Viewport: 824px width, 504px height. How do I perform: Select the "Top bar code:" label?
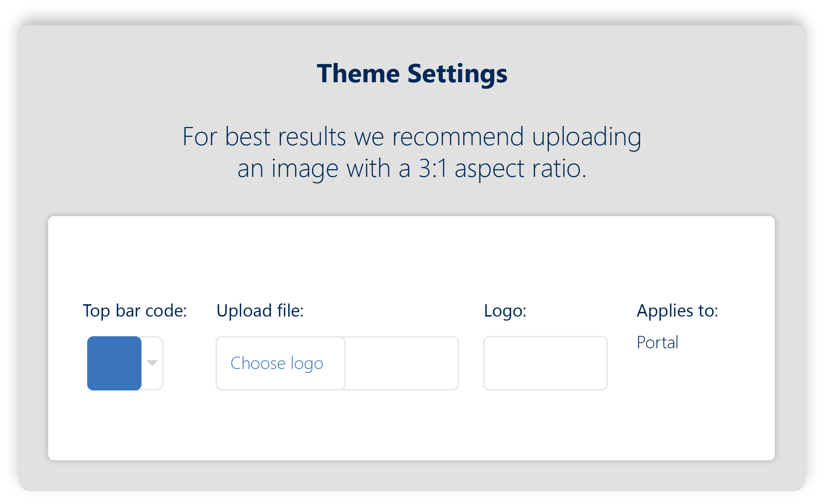135,311
